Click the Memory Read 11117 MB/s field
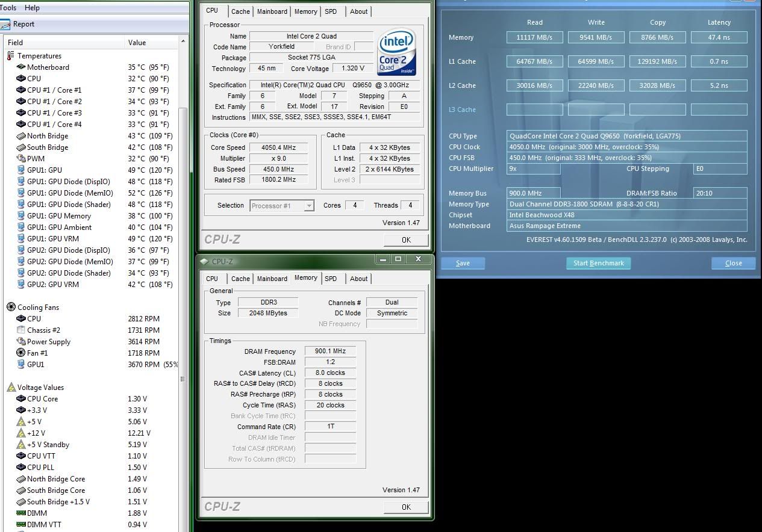This screenshot has height=532, width=762. click(x=535, y=37)
